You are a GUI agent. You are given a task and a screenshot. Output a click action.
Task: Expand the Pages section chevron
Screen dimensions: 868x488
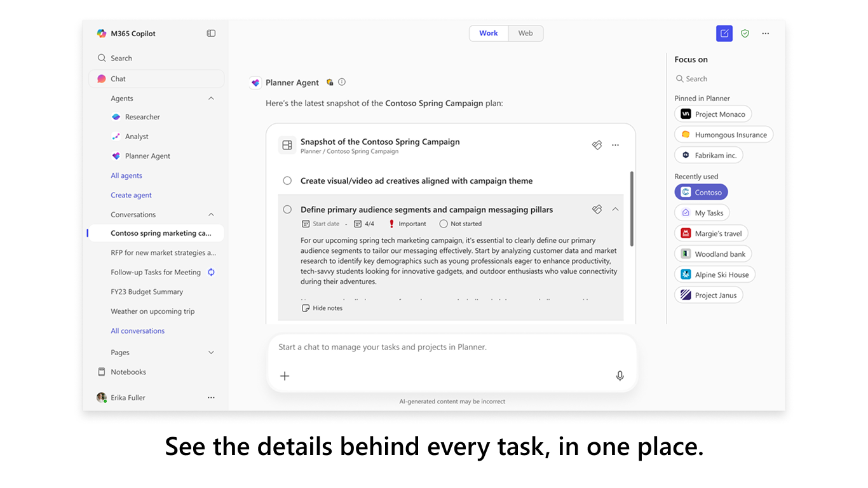tap(211, 353)
